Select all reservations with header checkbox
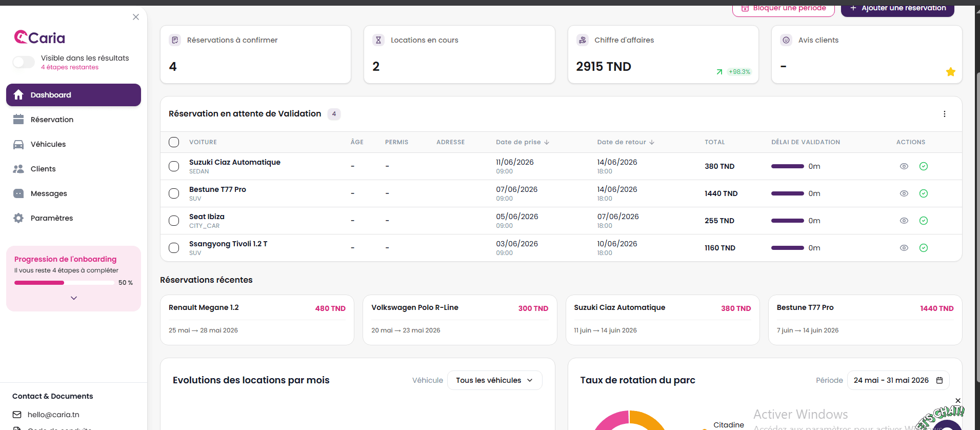The width and height of the screenshot is (980, 430). click(174, 142)
